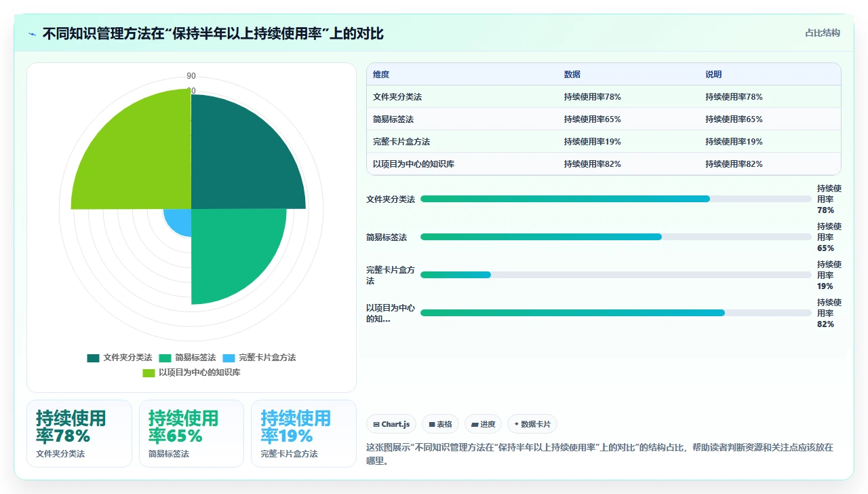Viewport: 868px width, 494px height.
Task: Click 以项目为中心的知识库 legend label text
Action: point(199,373)
